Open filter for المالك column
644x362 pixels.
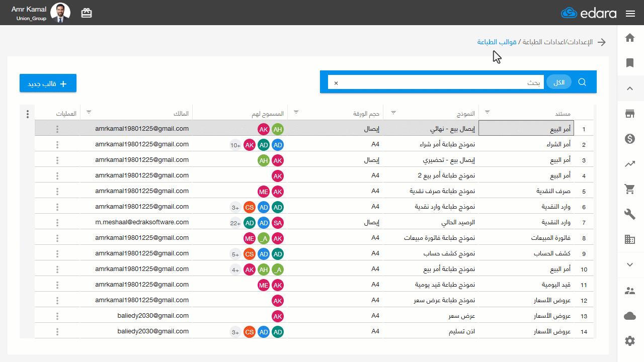point(89,112)
